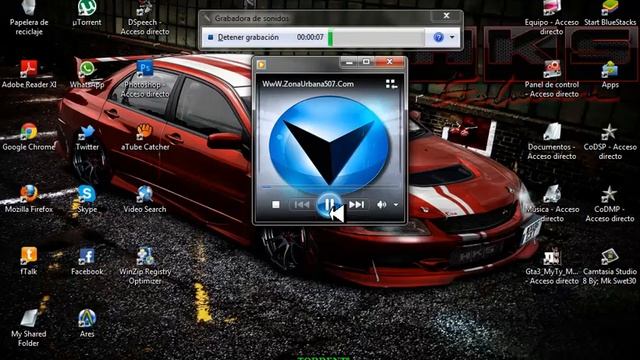Skip to next track in media player
The width and height of the screenshot is (640, 360).
[356, 204]
